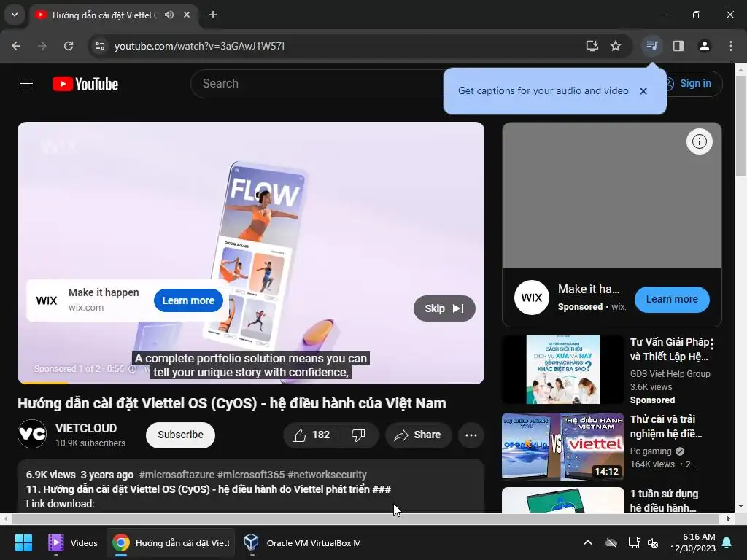Open hashtag #networksecurity
This screenshot has height=560, width=747.
tap(328, 475)
